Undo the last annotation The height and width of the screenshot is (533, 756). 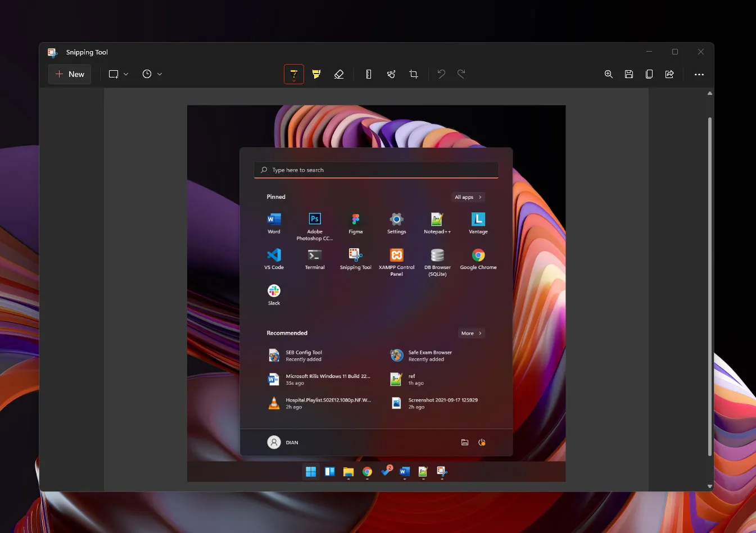(441, 74)
